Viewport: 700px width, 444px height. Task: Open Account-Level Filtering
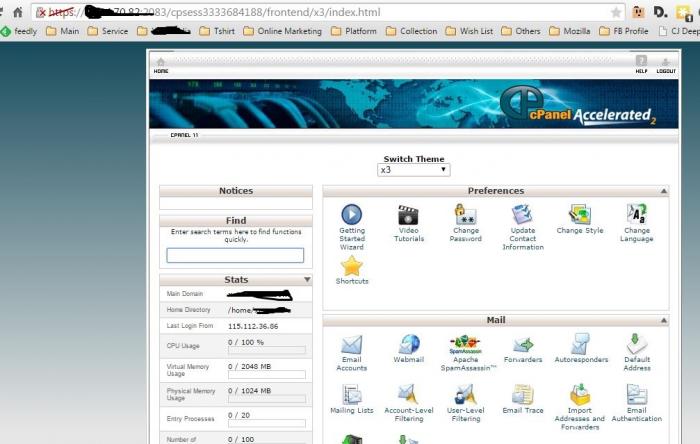tap(408, 403)
